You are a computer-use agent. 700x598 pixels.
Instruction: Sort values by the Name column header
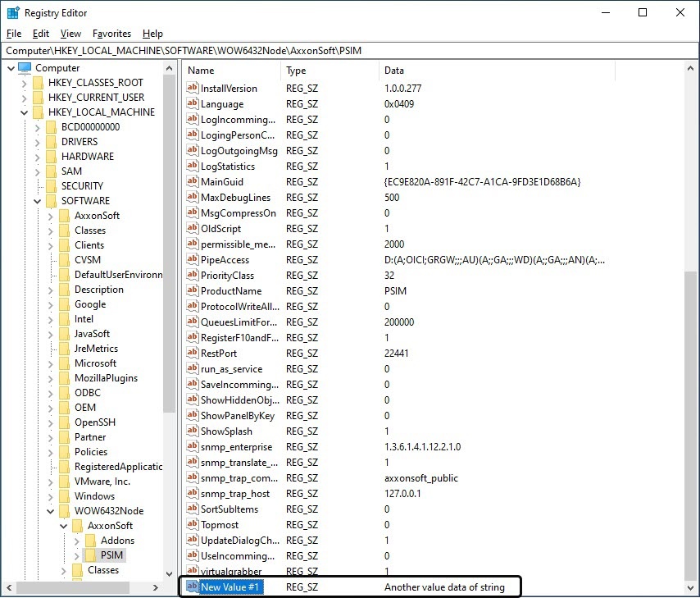point(231,71)
